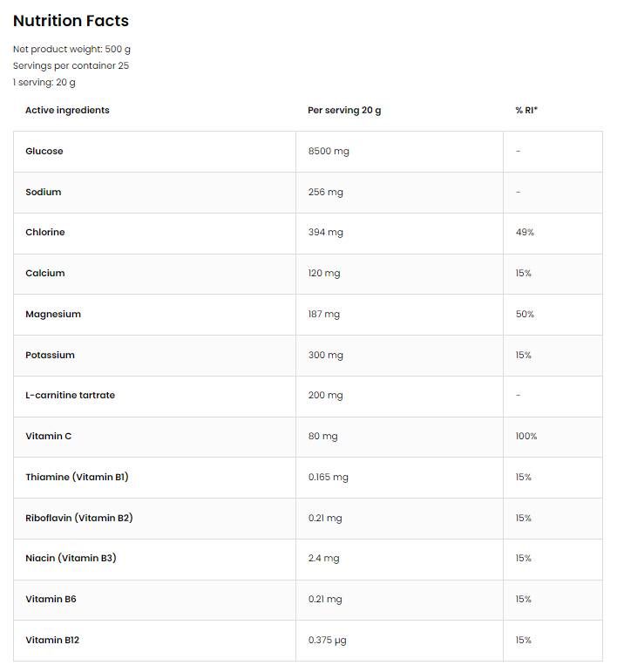Click the Potassium ingredient label

50,356
